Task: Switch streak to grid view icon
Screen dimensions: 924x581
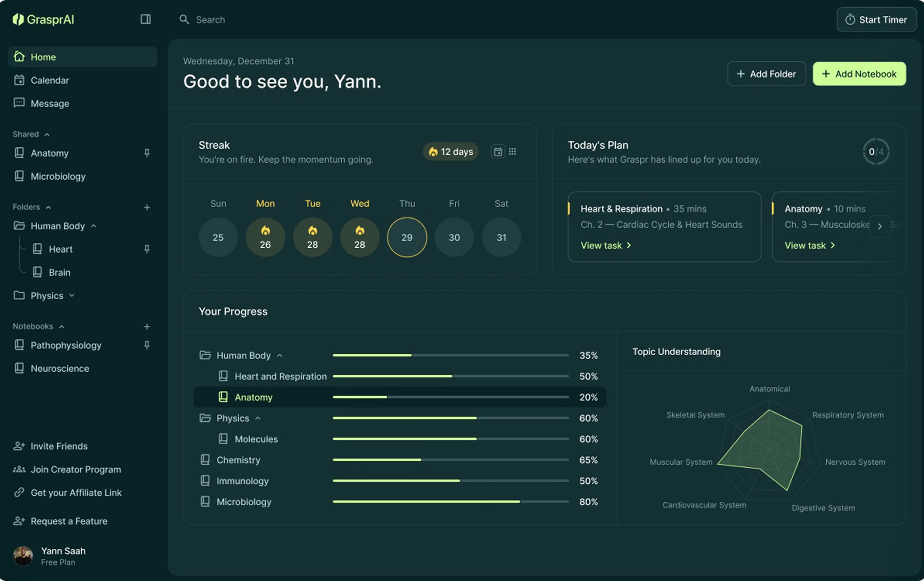Action: (512, 152)
